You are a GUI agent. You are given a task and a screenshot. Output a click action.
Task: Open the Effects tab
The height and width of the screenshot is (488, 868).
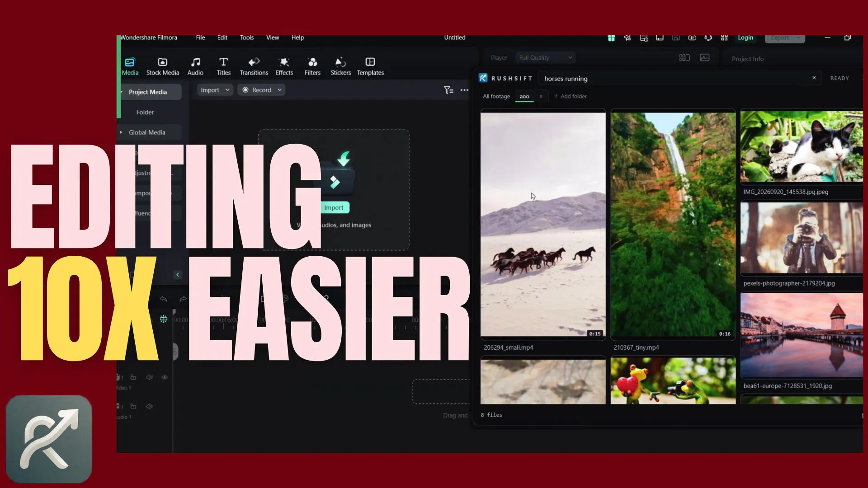point(284,66)
